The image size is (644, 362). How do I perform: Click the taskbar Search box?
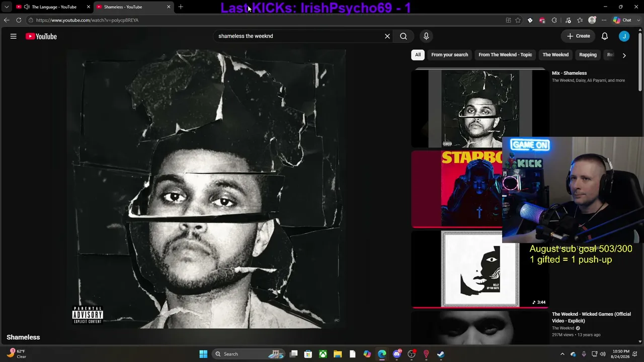(x=249, y=354)
